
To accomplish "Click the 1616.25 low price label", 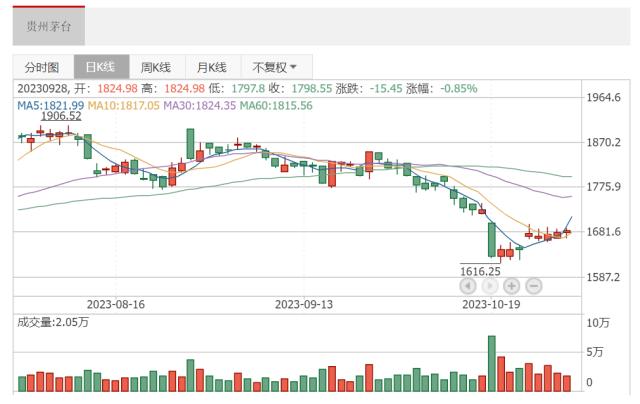I will point(480,271).
